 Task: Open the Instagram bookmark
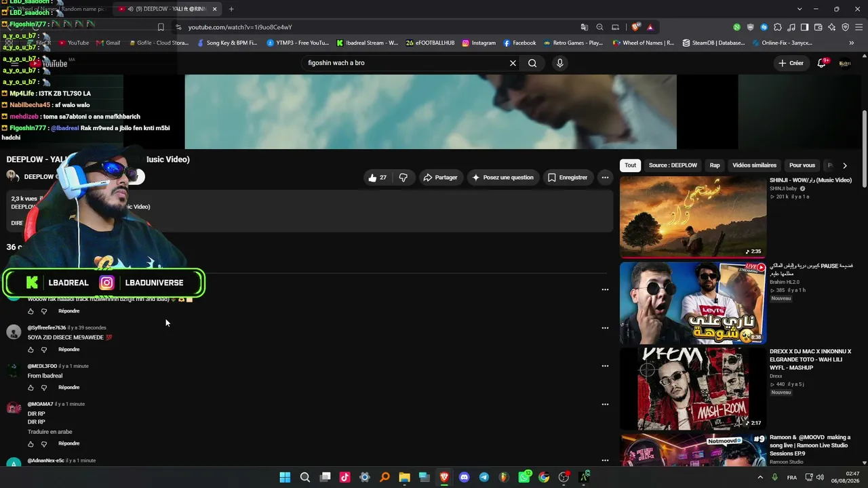(x=479, y=43)
